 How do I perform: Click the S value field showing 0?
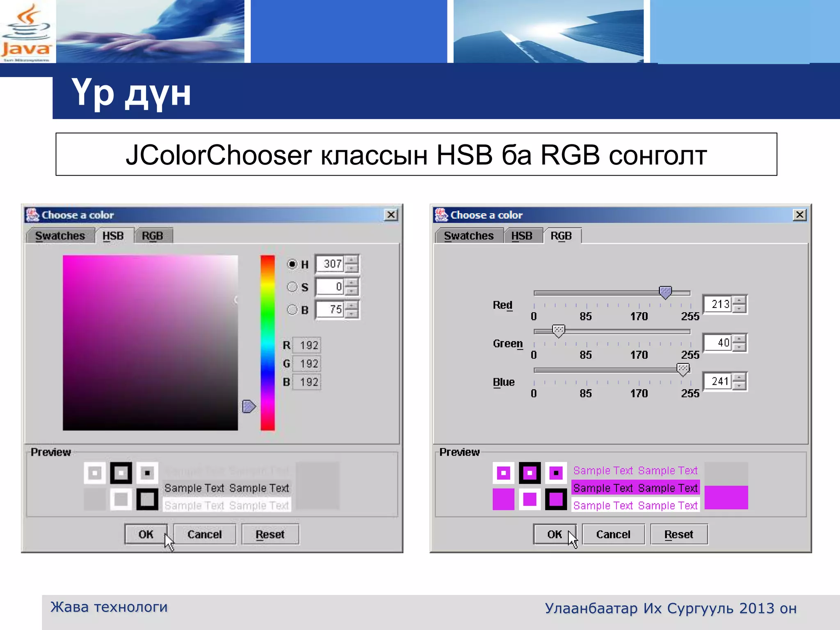click(x=330, y=287)
